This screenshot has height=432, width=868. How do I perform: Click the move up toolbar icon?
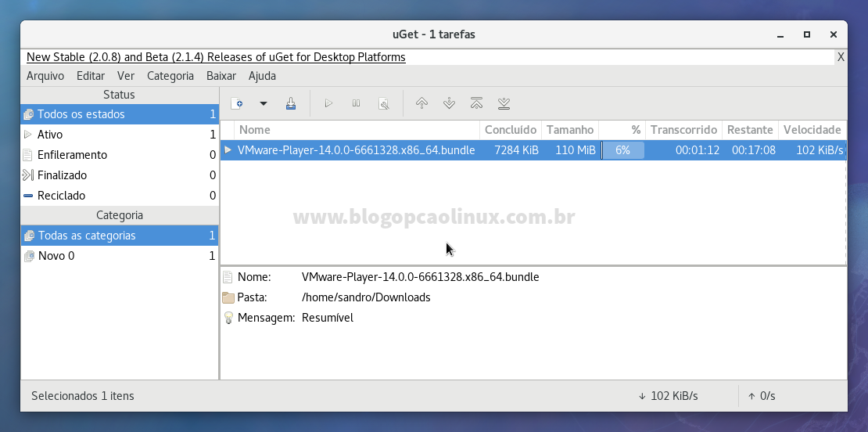(x=421, y=103)
